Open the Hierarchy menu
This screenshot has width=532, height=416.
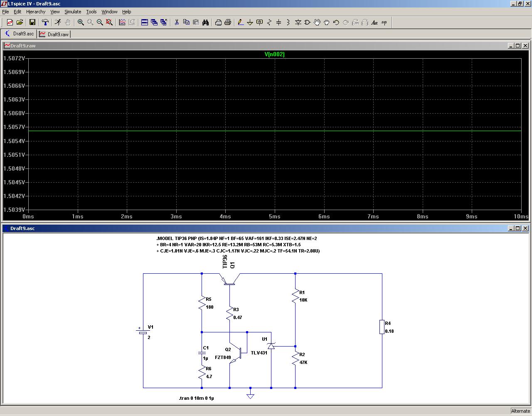[x=36, y=12]
